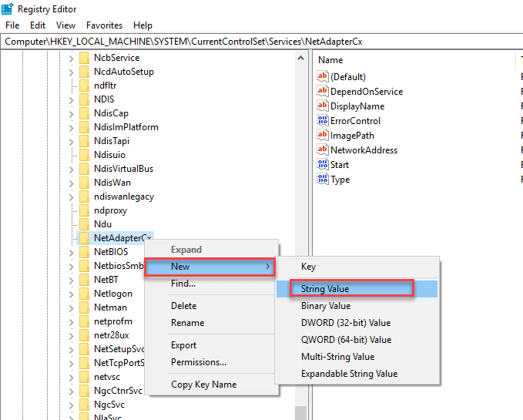
Task: Click the folder icon for NcbService key
Action: click(x=84, y=58)
